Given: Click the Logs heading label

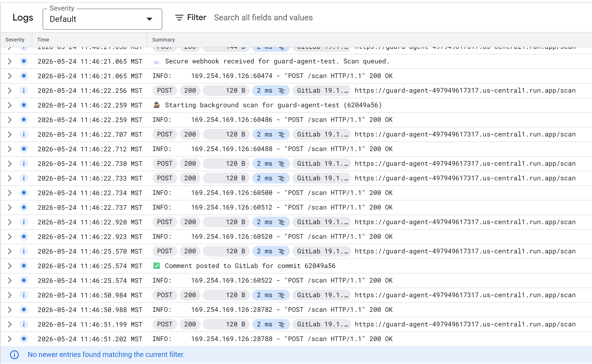Looking at the screenshot, I should pos(23,17).
